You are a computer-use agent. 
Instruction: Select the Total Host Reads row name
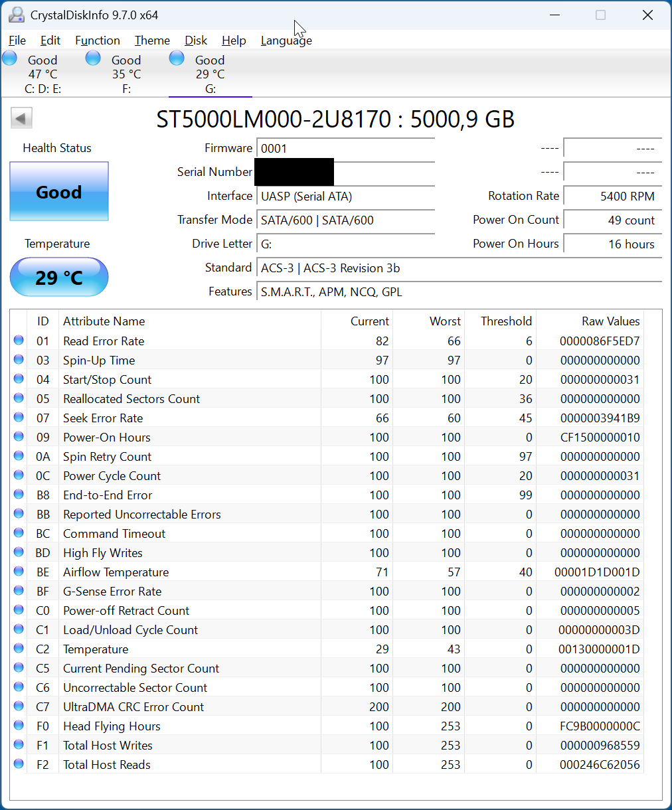(x=107, y=764)
